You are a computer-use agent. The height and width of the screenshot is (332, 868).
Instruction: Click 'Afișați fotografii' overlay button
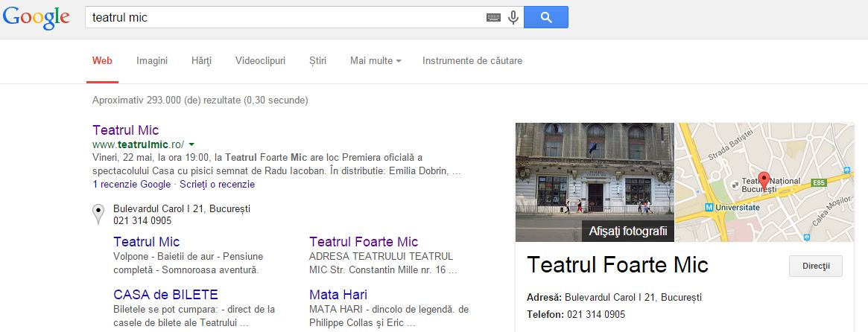click(x=628, y=231)
